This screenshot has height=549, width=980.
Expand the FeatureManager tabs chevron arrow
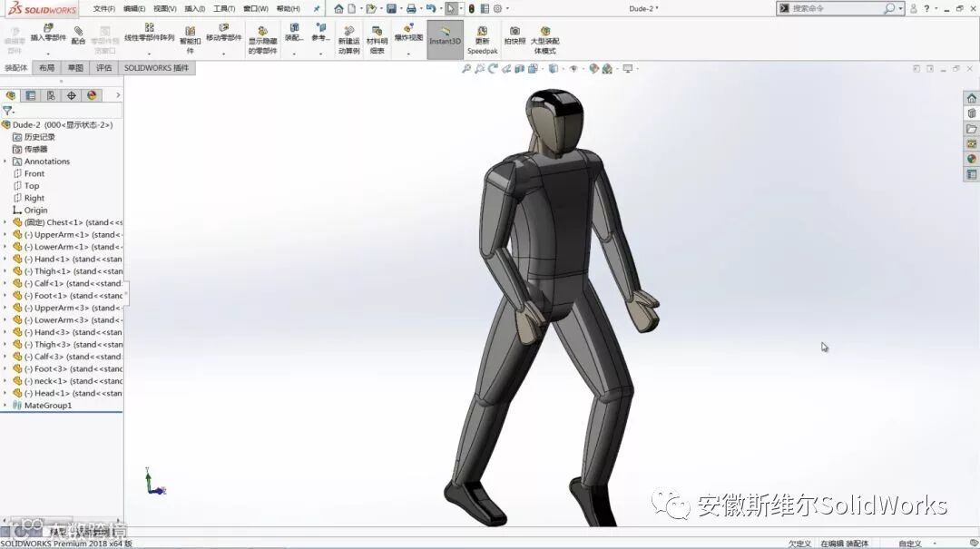(x=117, y=95)
